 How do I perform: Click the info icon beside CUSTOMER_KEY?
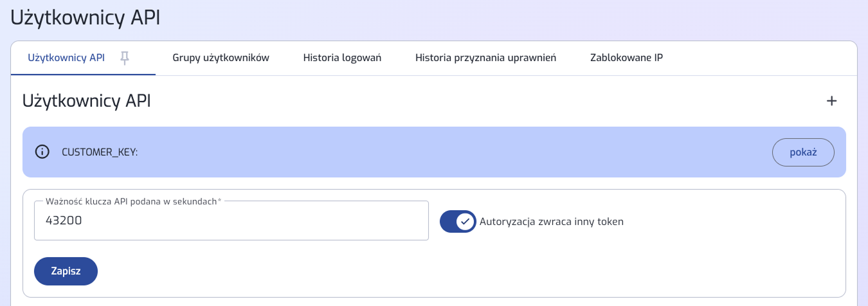coord(42,152)
